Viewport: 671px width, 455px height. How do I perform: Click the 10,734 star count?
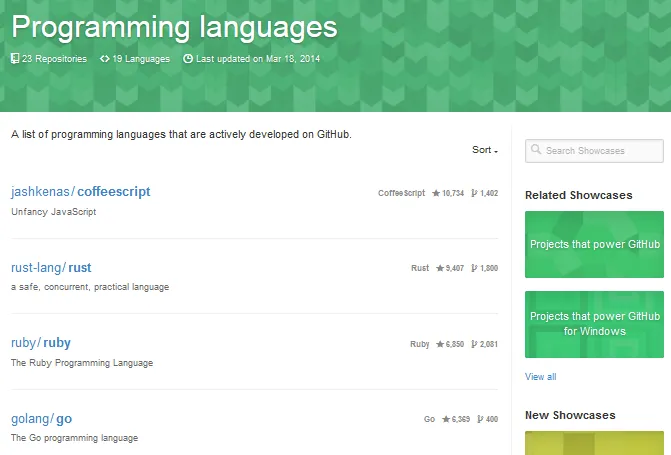453,193
